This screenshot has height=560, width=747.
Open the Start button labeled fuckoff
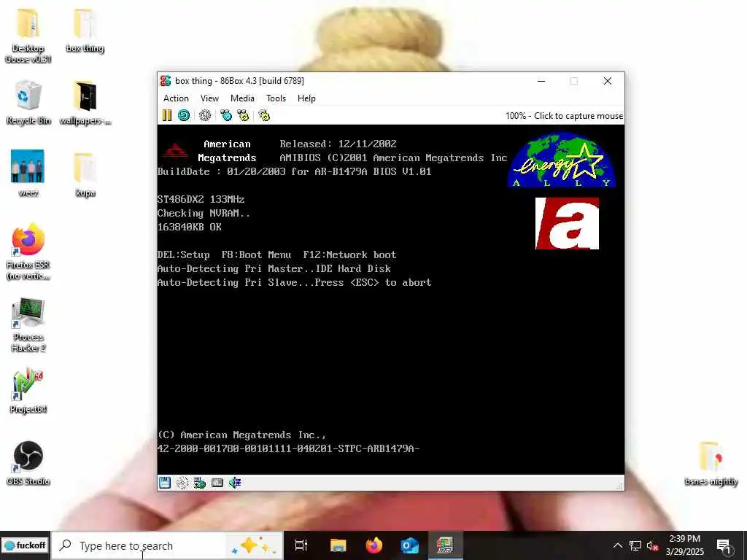pos(25,545)
